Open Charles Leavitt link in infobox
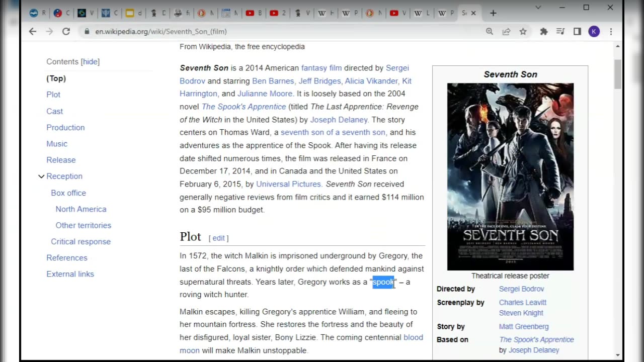 pos(523,303)
